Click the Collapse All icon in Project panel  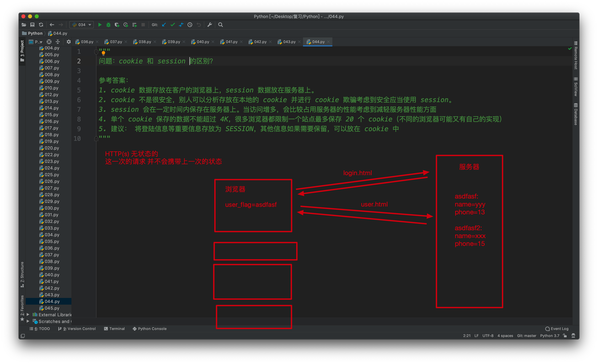[58, 42]
